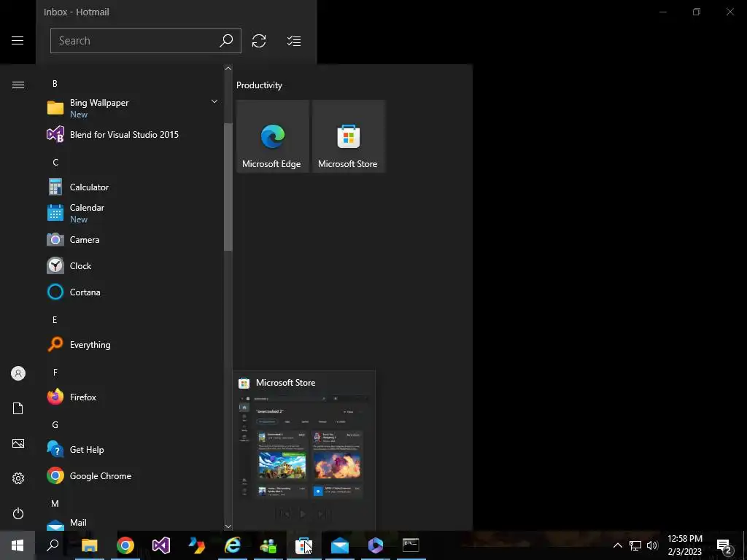Open File Explorer from the taskbar
747x560 pixels.
[x=89, y=545]
